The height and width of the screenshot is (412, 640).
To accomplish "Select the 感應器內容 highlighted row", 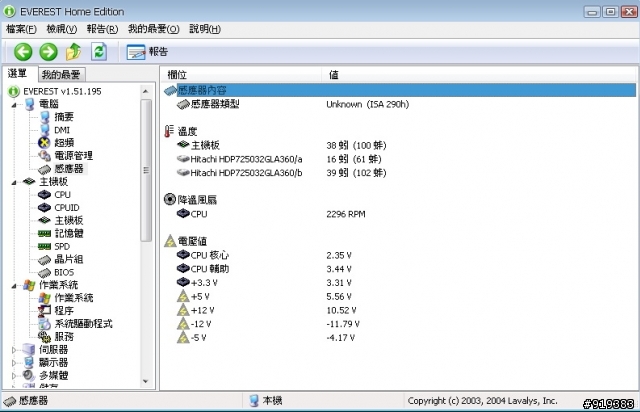I will pyautogui.click(x=399, y=90).
